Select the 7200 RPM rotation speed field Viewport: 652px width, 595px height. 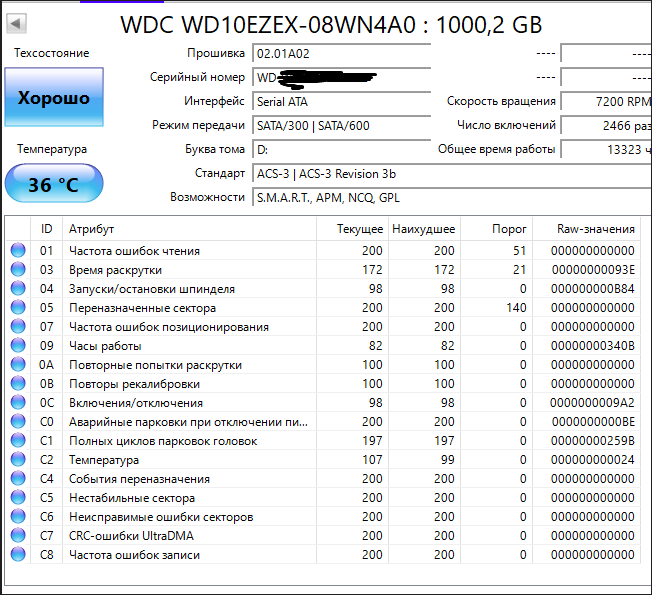606,101
